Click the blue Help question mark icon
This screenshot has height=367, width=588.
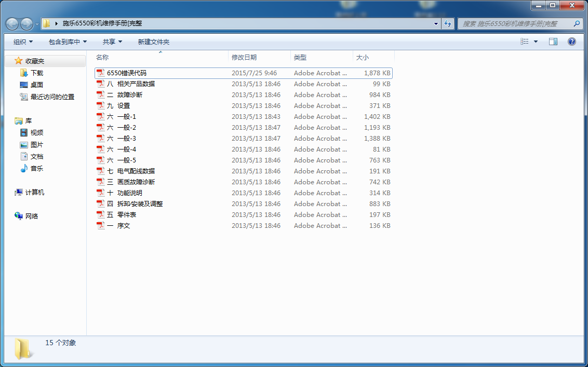(571, 42)
